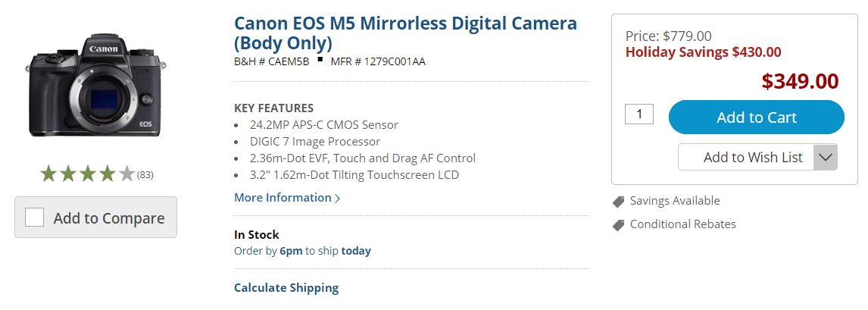Click the Conditional Rebates tag icon
Screen dimensions: 868x310
(x=618, y=225)
